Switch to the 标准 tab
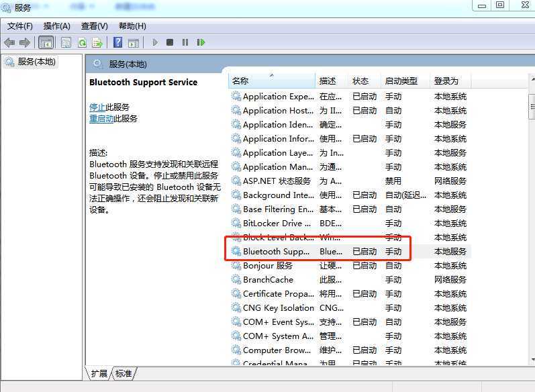 pyautogui.click(x=123, y=374)
